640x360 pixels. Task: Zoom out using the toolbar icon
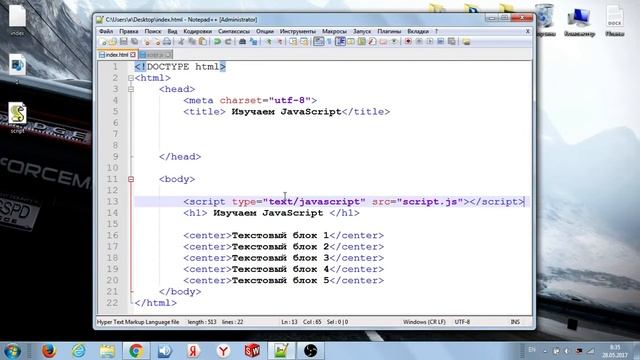click(280, 42)
